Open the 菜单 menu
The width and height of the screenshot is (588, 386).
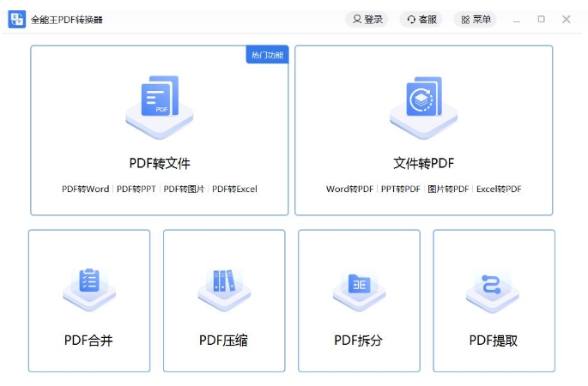[476, 19]
